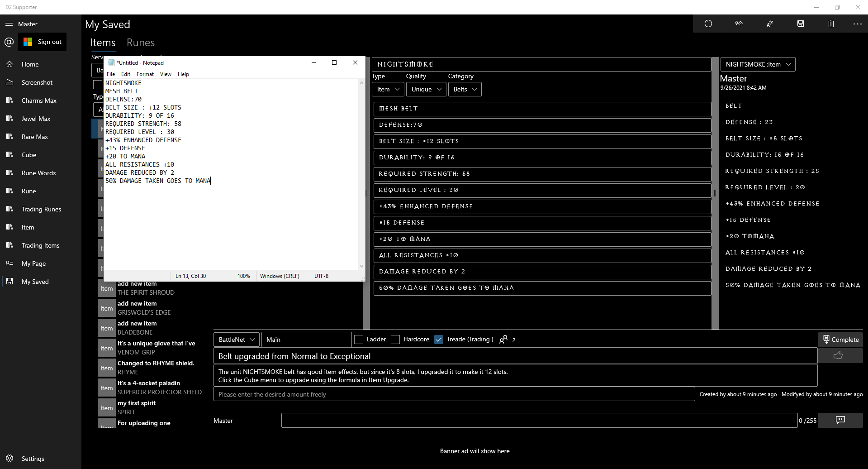The image size is (868, 469).
Task: Click the Master comment input field
Action: pos(539,420)
